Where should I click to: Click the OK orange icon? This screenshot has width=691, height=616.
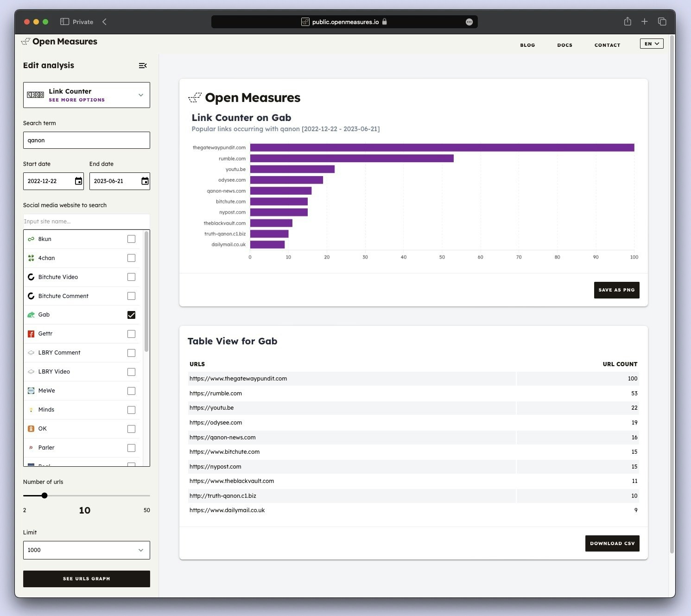coord(31,429)
